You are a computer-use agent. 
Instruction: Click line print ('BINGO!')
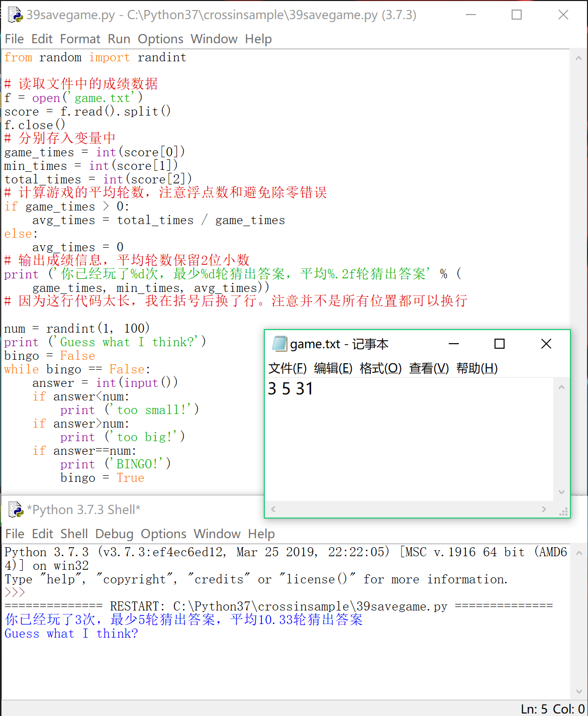[116, 464]
